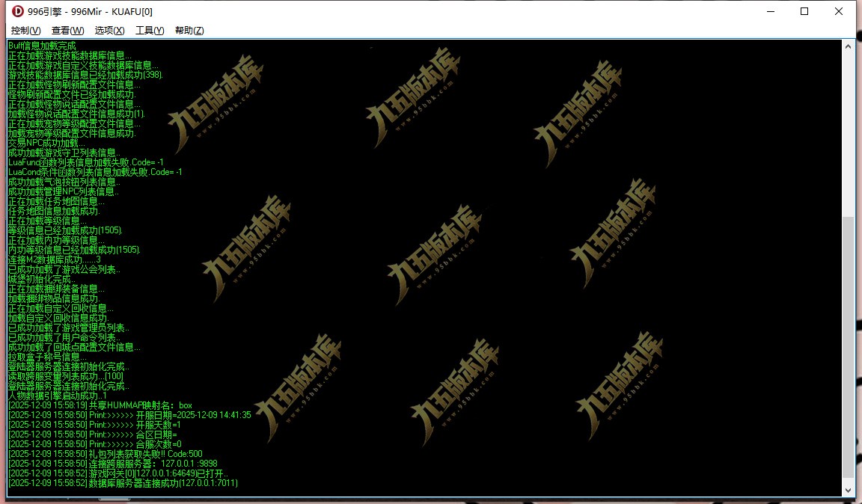Open the 帮助(Z) menu
Viewport: 862px width, 504px height.
coord(189,30)
